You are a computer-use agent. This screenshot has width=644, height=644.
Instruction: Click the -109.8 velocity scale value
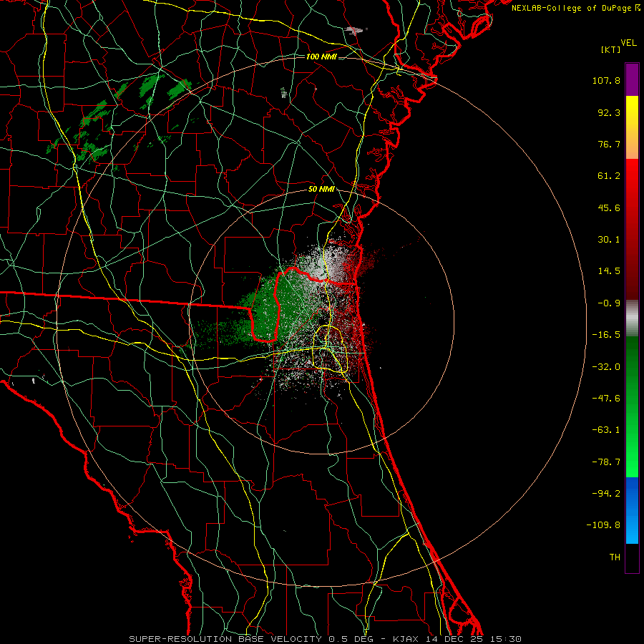click(603, 525)
